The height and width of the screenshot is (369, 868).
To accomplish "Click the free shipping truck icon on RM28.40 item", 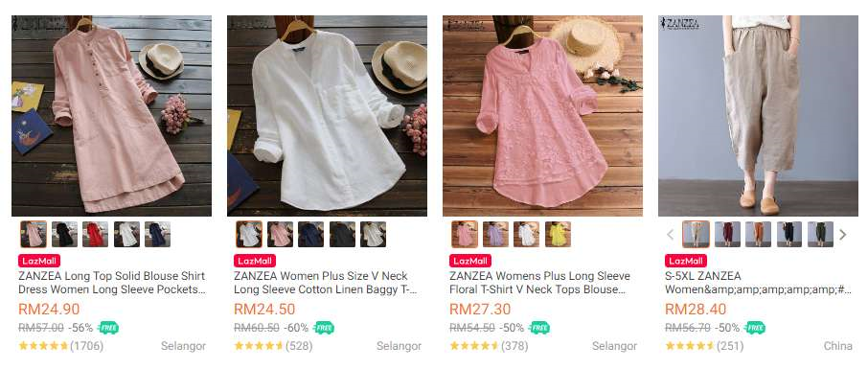I will pyautogui.click(x=755, y=328).
